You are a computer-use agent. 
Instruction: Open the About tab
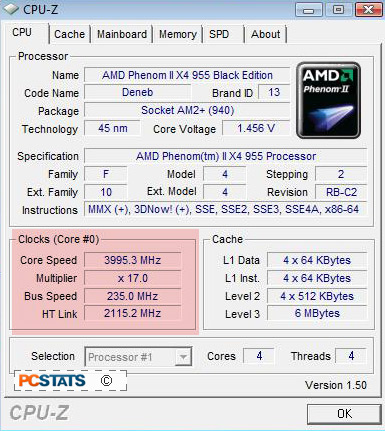266,34
